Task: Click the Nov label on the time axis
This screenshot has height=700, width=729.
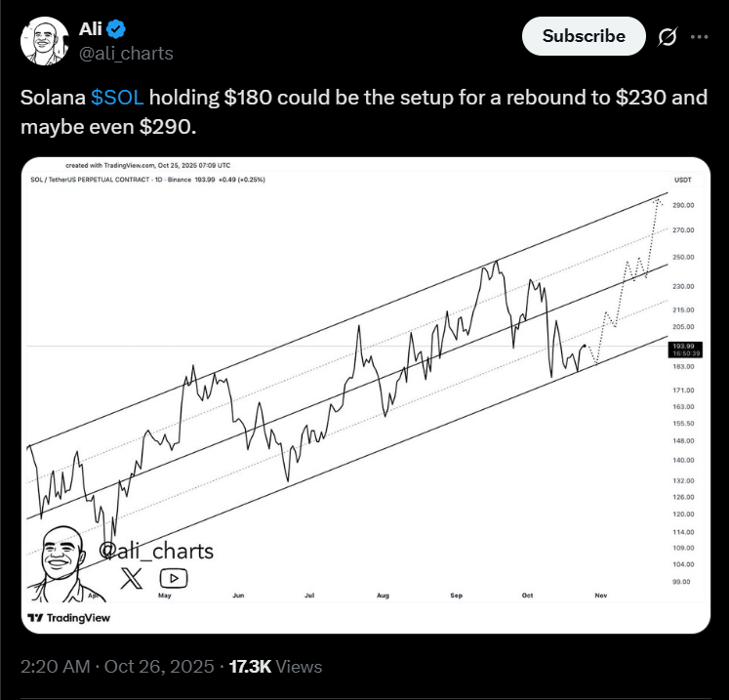Action: coord(601,594)
